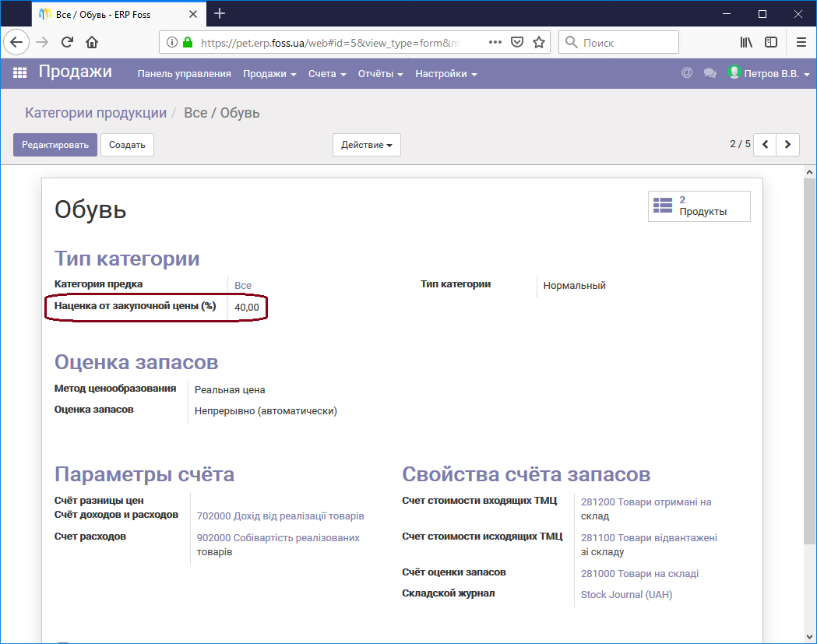Image resolution: width=817 pixels, height=644 pixels.
Task: Click the Складской журнал label
Action: [448, 593]
